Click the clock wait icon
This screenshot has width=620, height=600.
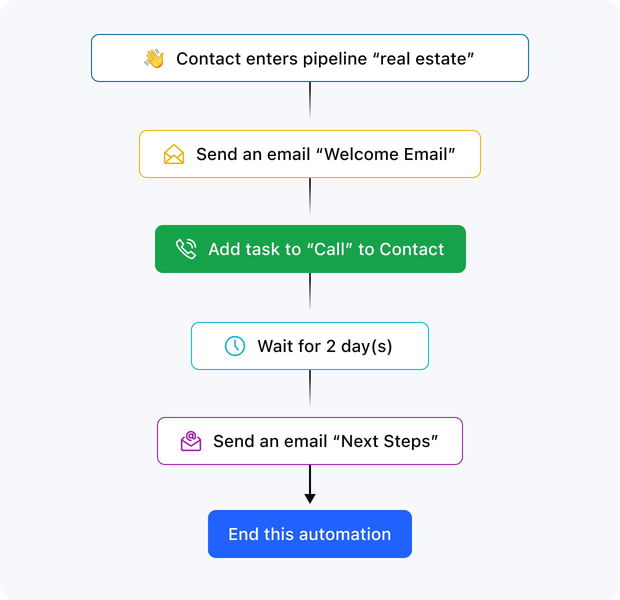pyautogui.click(x=234, y=346)
